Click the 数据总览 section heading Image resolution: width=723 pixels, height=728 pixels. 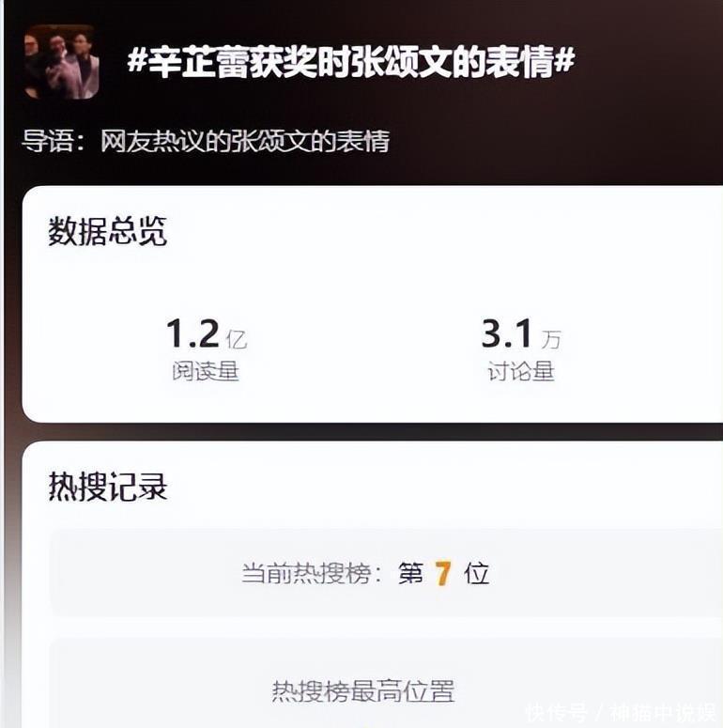pos(107,231)
